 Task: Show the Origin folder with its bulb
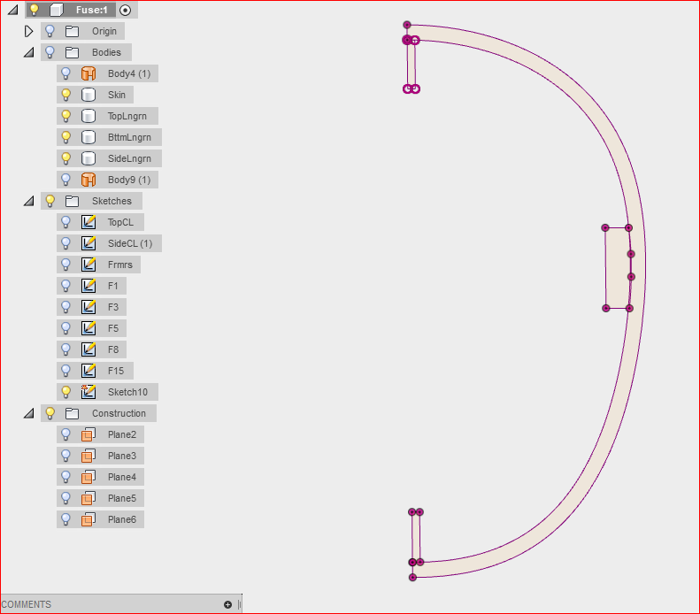click(50, 31)
